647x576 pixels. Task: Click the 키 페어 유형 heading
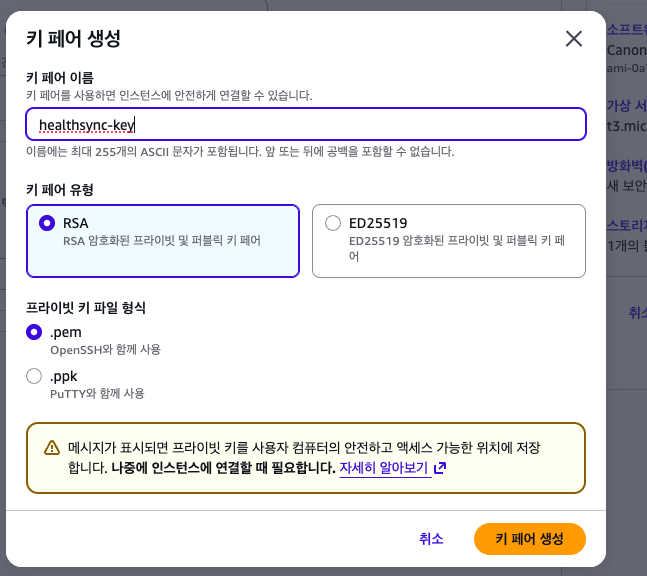coord(60,190)
